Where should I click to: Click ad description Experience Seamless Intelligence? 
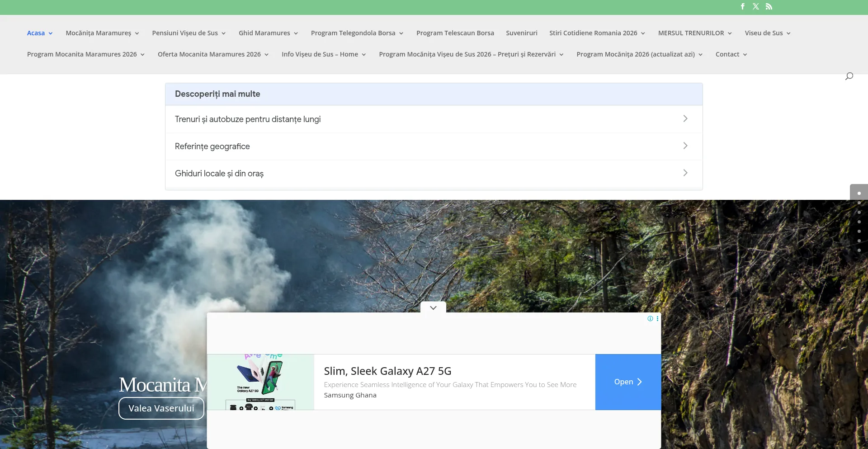(450, 385)
